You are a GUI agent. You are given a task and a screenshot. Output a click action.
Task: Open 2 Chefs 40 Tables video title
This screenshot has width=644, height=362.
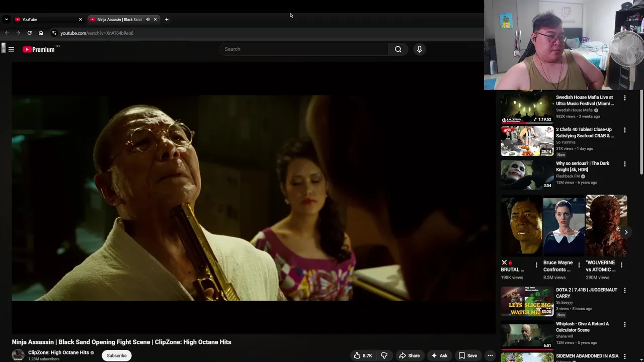pos(585,133)
